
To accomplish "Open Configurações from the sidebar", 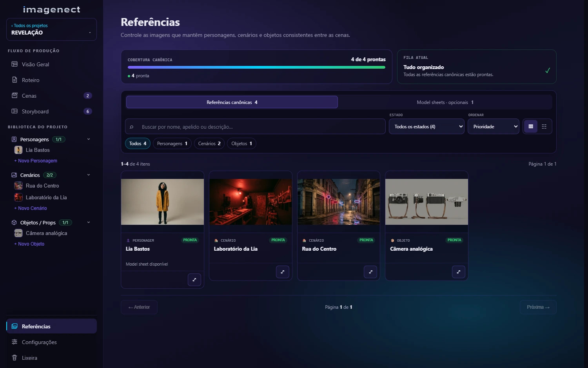I will (x=51, y=342).
